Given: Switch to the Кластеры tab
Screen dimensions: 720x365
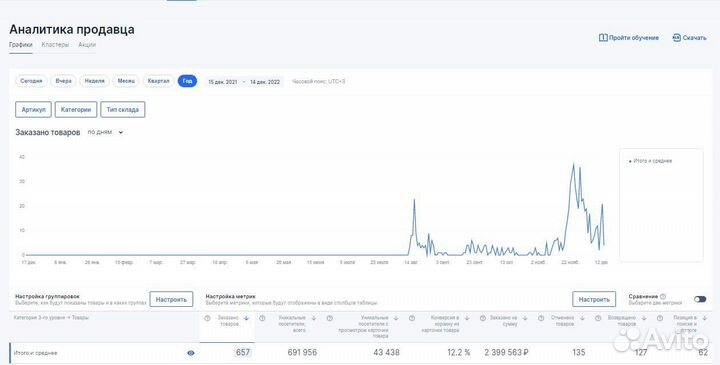Looking at the screenshot, I should (x=55, y=45).
